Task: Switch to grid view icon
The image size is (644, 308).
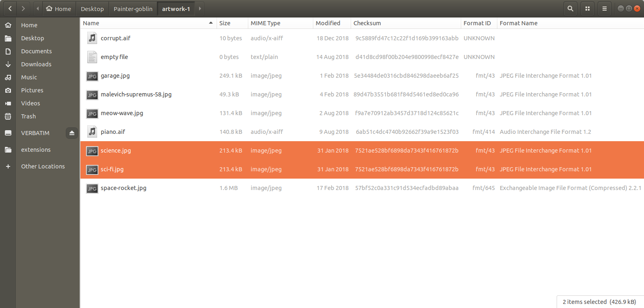Action: [x=588, y=9]
